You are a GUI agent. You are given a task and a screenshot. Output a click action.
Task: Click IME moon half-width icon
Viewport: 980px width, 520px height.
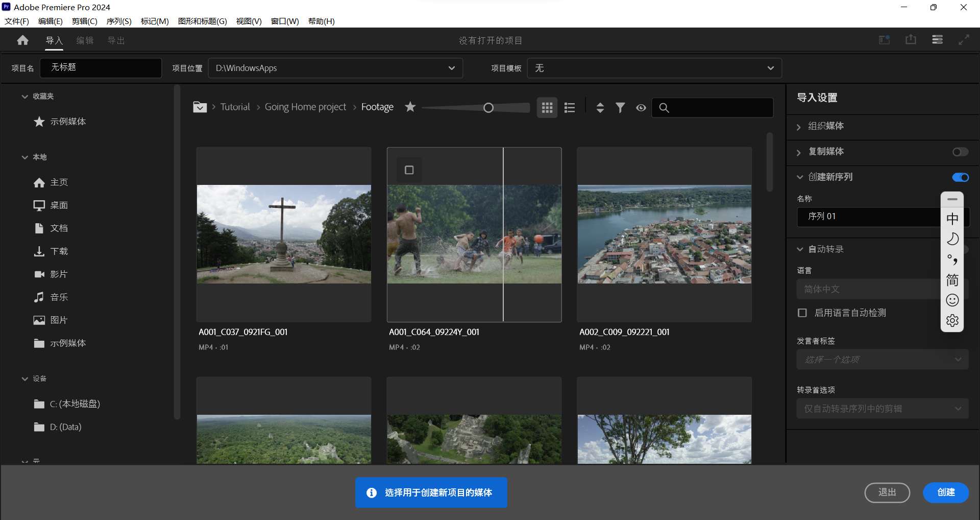(x=952, y=239)
